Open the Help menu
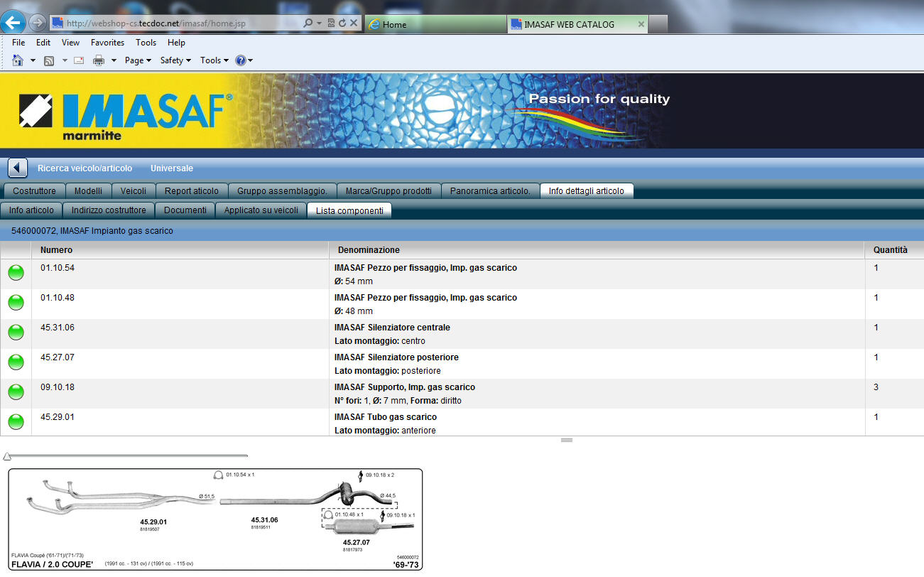 (x=176, y=43)
